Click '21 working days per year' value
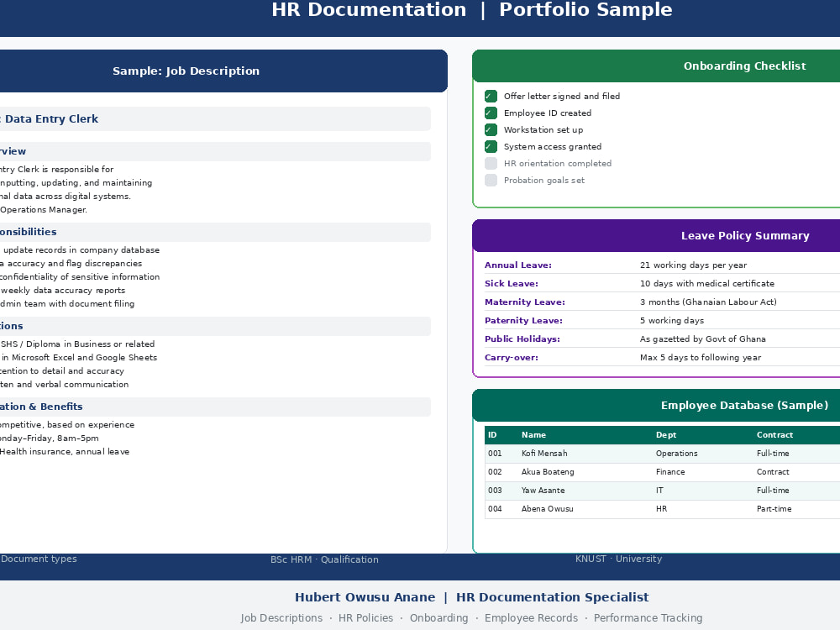Viewport: 840px width, 630px height. (x=693, y=265)
